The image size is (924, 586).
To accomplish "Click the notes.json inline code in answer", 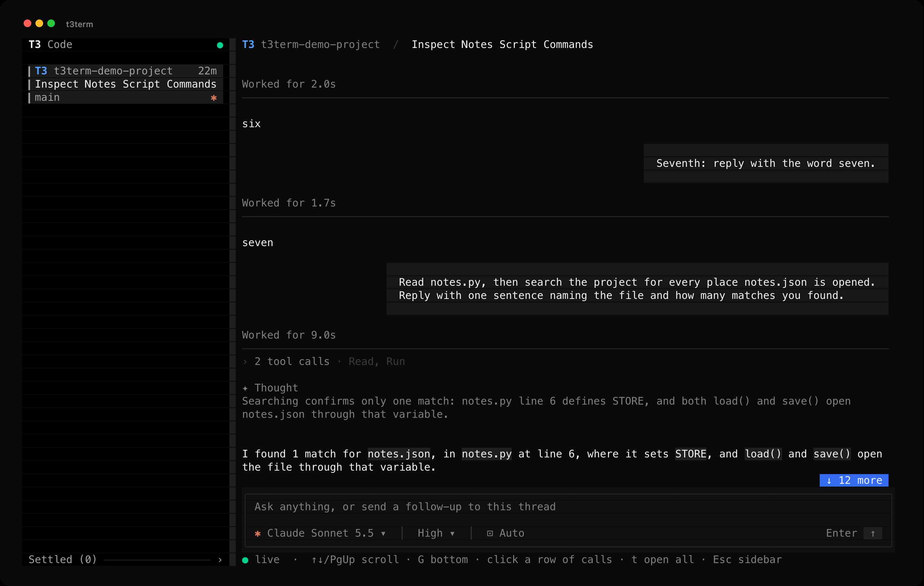I will (399, 454).
